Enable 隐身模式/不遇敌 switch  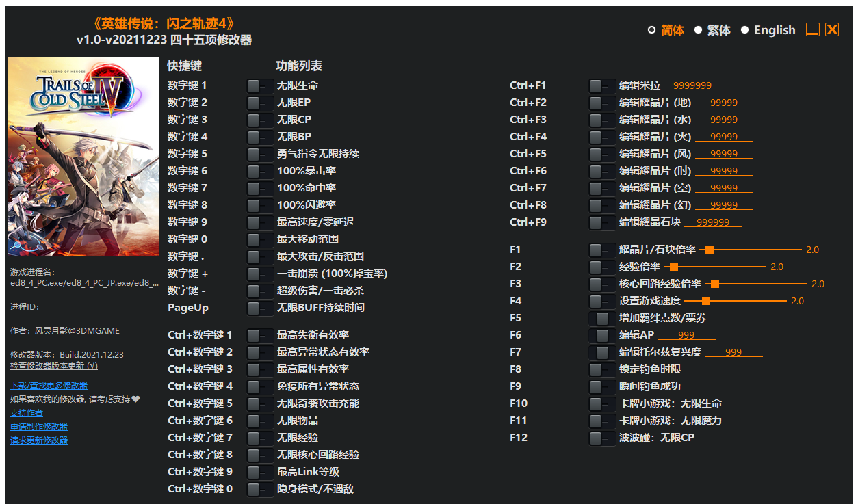(x=260, y=489)
